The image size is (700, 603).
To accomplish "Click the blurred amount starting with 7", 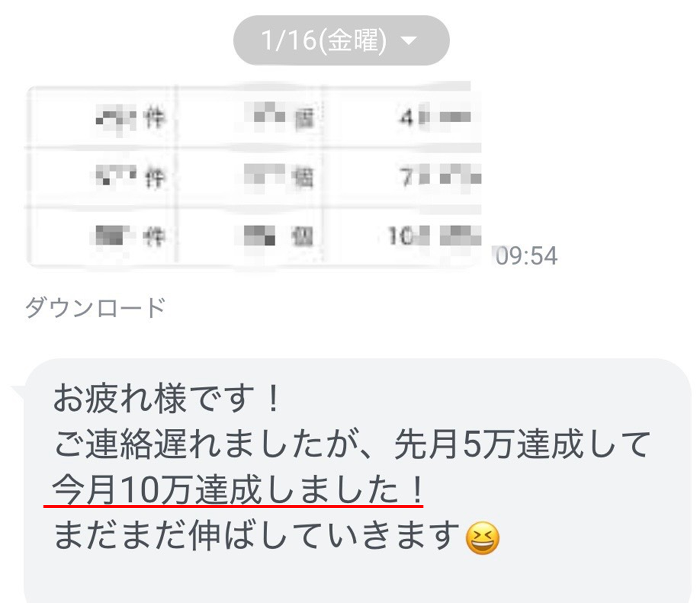I will 441,176.
